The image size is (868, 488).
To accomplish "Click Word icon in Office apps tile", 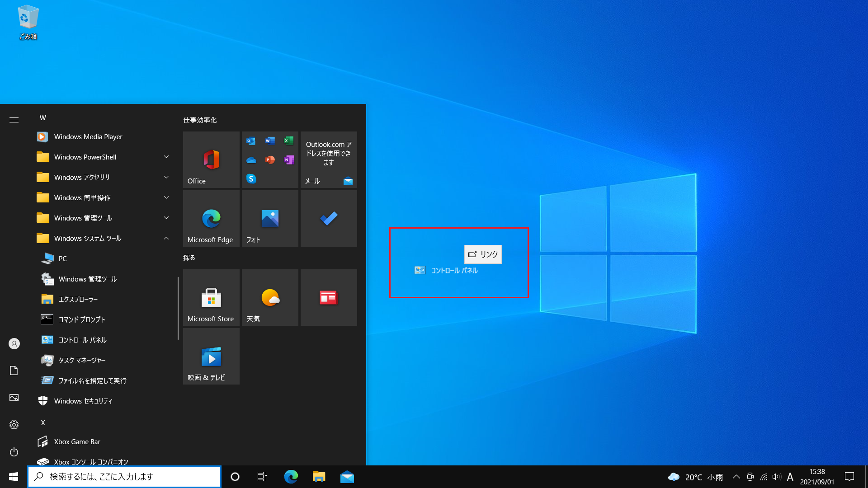I will tap(270, 141).
